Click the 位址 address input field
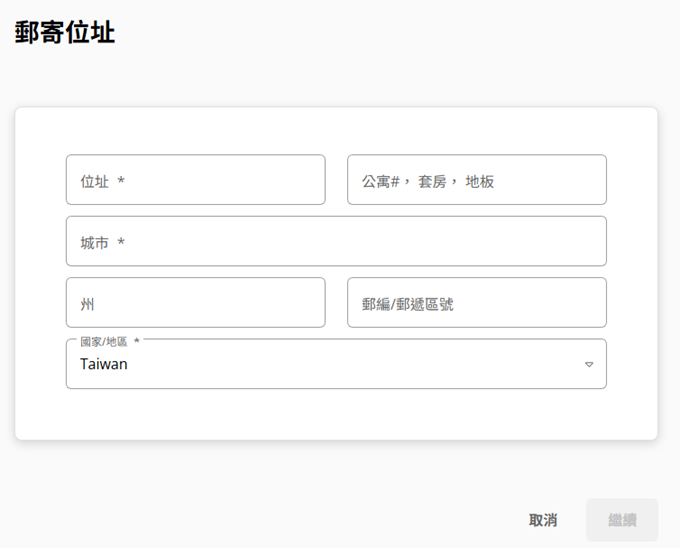 (196, 179)
